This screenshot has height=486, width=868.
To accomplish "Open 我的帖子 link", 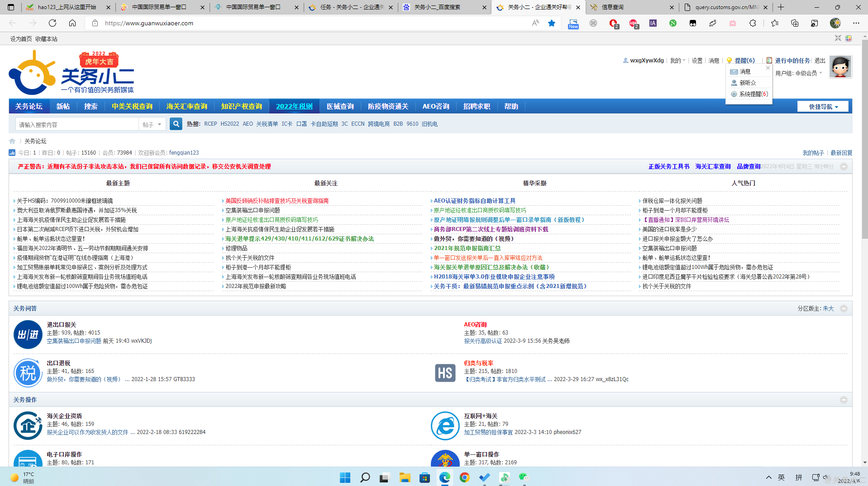I will pos(813,153).
